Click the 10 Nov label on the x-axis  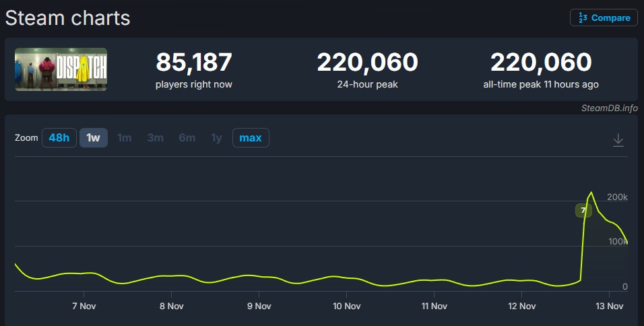(346, 306)
